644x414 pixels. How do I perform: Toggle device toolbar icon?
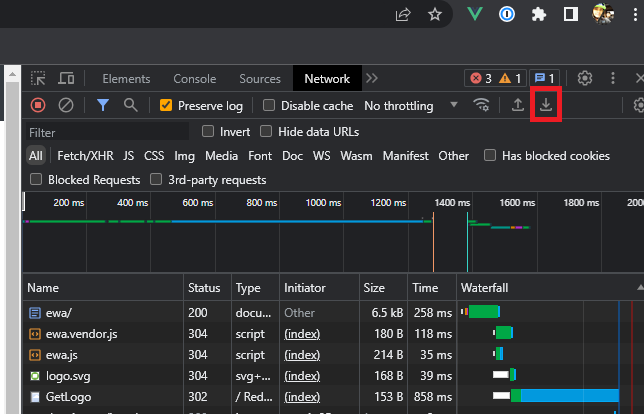[67, 79]
